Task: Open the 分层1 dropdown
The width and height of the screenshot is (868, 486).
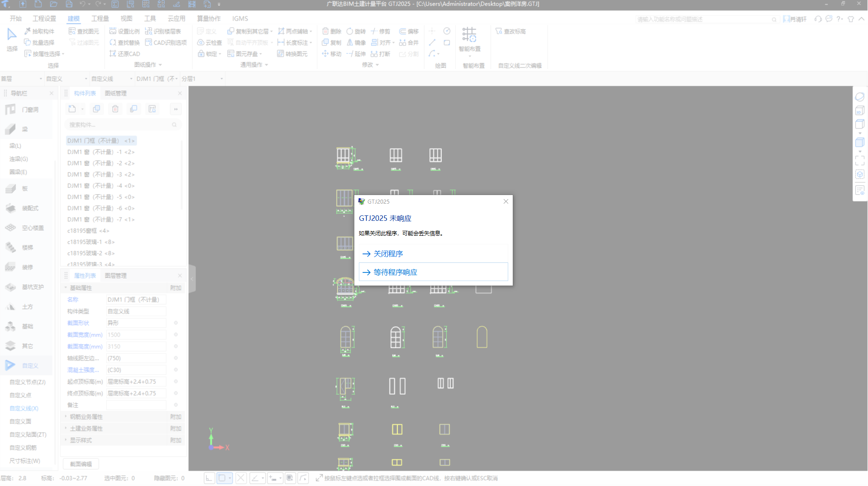Action: coord(202,79)
